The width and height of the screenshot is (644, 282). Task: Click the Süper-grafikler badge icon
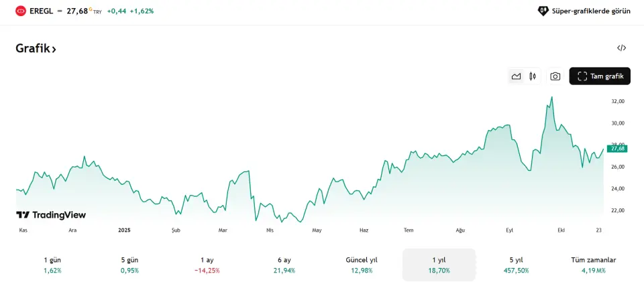pyautogui.click(x=543, y=11)
